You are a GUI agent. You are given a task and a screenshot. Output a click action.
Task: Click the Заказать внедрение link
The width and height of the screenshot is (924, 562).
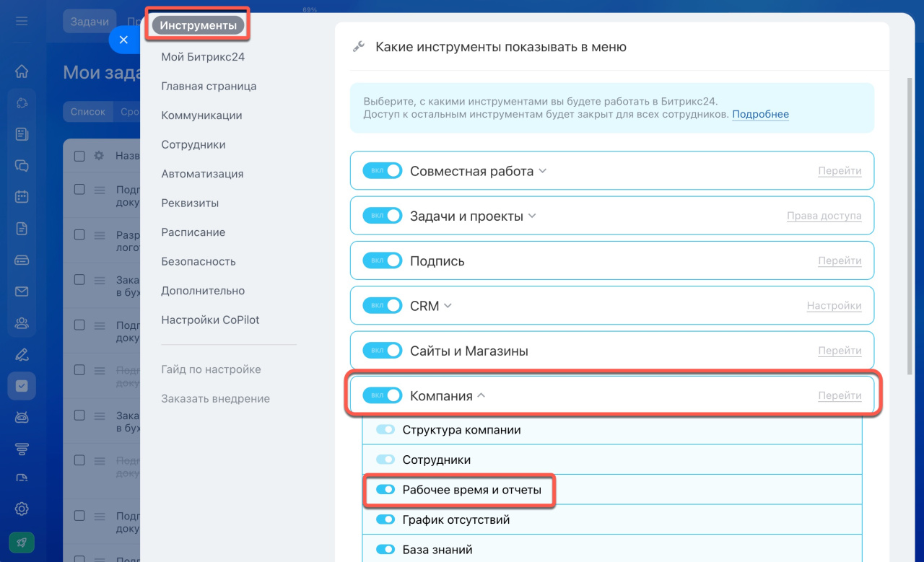coord(215,399)
